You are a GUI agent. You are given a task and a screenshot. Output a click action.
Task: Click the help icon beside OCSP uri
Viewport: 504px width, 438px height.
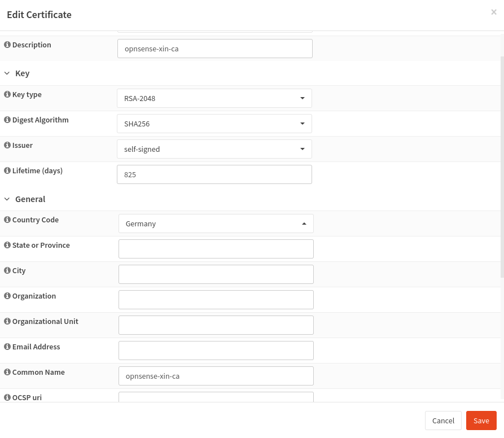coord(7,397)
